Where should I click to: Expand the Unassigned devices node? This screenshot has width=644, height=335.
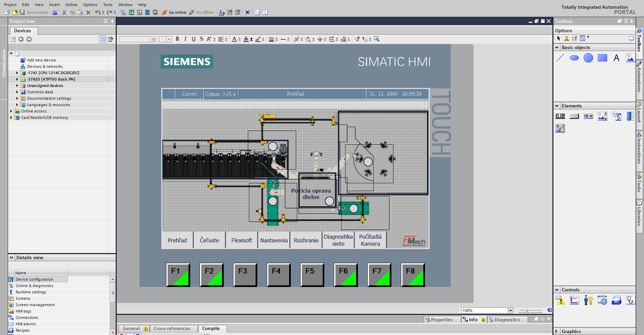(17, 86)
